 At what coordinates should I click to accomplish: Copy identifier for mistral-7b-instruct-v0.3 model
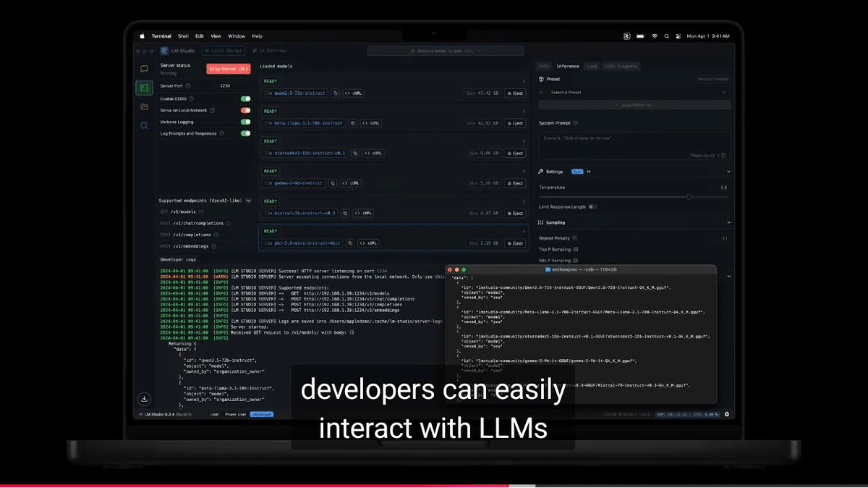(x=345, y=214)
